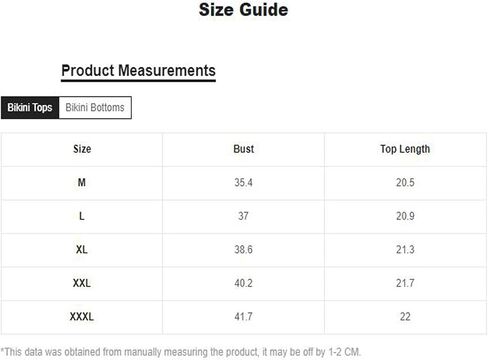This screenshot has height=360, width=488.
Task: Click the M size row label
Action: (82, 183)
